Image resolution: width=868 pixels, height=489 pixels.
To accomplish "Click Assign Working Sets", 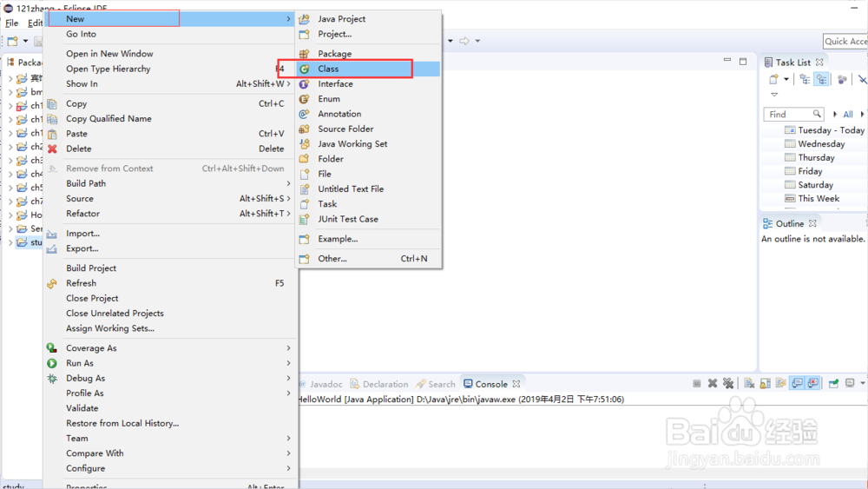I will tap(171, 328).
